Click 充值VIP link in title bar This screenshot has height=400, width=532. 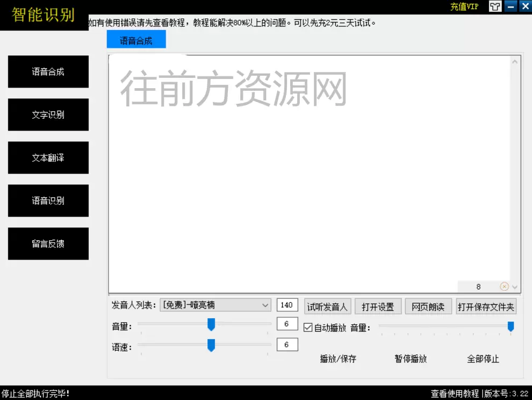pyautogui.click(x=464, y=6)
